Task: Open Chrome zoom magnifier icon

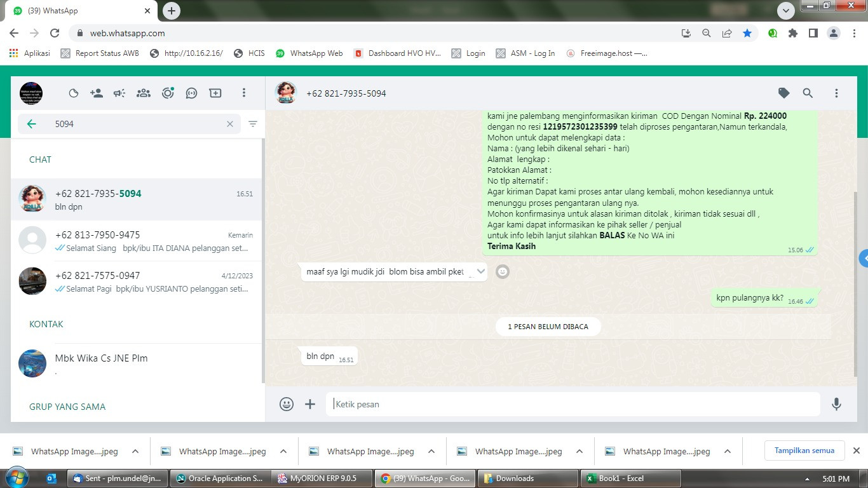Action: (706, 33)
